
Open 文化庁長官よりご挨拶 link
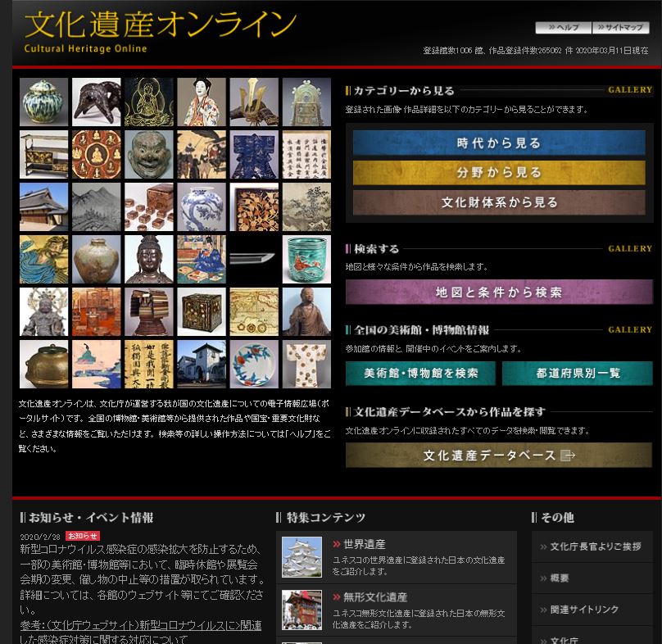coord(593,546)
